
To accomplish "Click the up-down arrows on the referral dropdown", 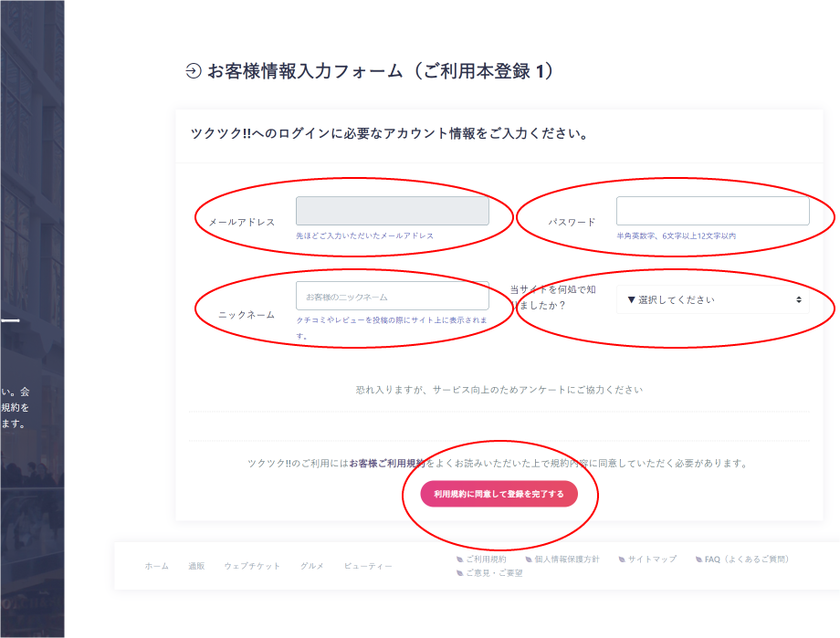I will (799, 299).
